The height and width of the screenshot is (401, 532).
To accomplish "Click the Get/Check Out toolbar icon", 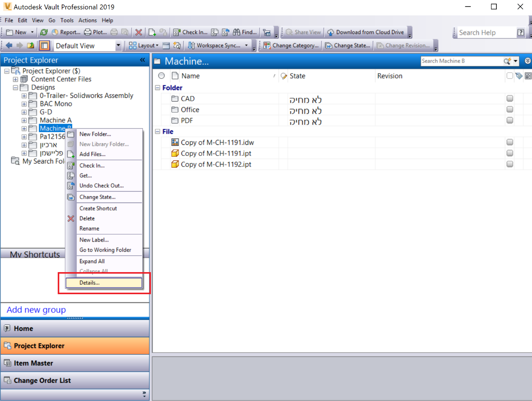I will click(x=215, y=32).
